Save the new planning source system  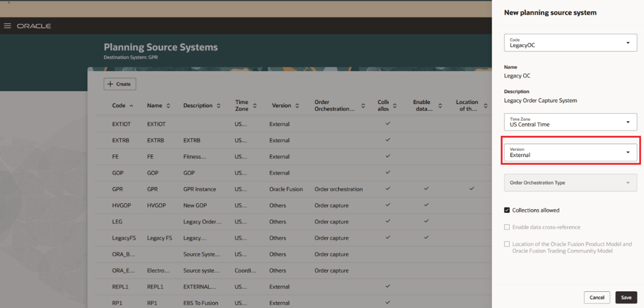(626, 297)
